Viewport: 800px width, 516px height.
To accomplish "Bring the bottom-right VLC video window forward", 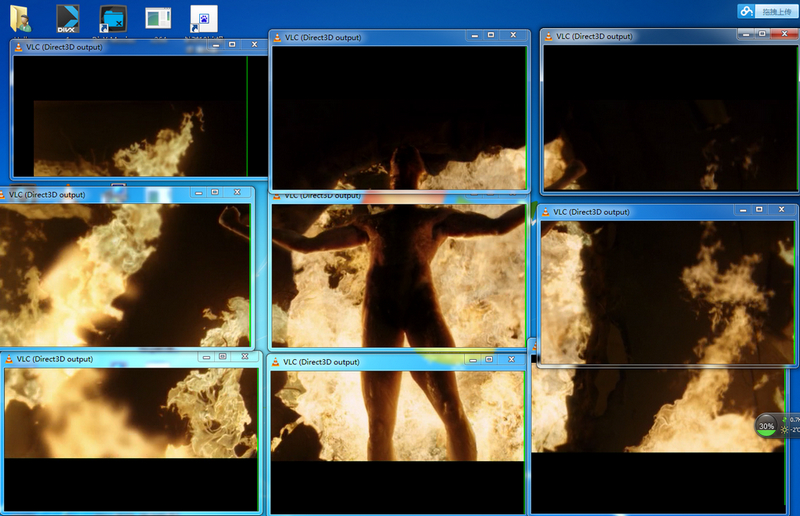I will click(658, 439).
